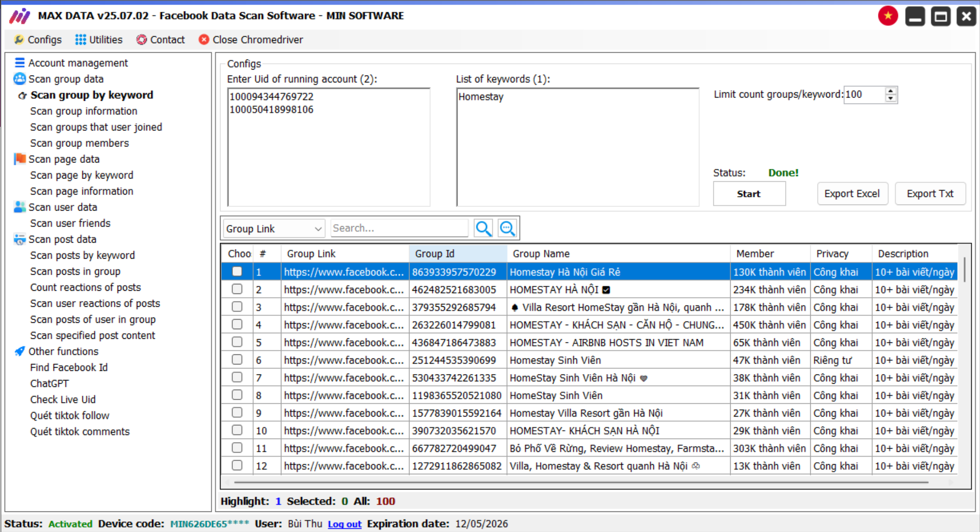Click the loading icon beside Scan group by keyword

[22, 96]
